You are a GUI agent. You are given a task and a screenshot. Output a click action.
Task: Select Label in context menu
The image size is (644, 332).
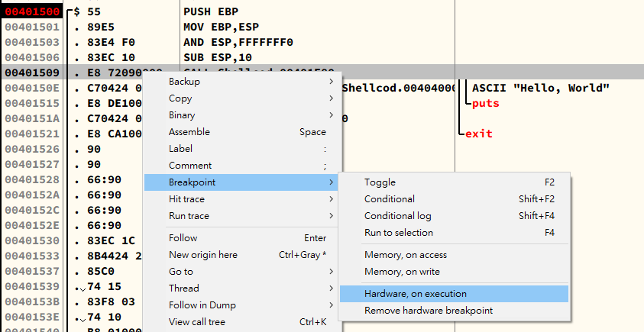pos(180,149)
